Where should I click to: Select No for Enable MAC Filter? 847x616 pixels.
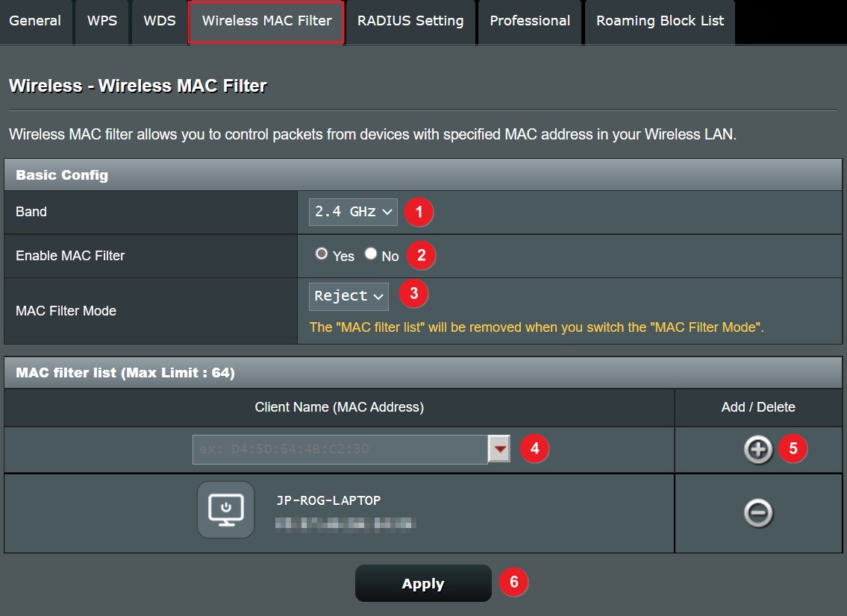tap(371, 254)
